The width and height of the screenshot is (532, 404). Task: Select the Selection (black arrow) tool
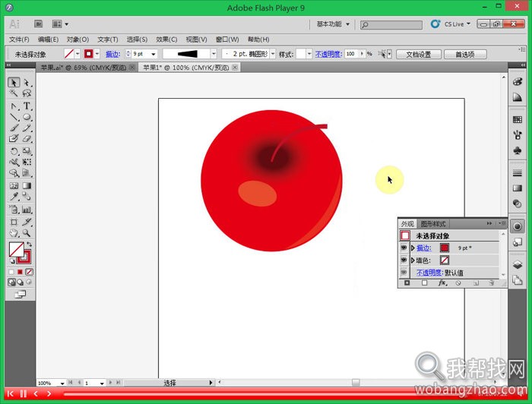click(x=14, y=82)
